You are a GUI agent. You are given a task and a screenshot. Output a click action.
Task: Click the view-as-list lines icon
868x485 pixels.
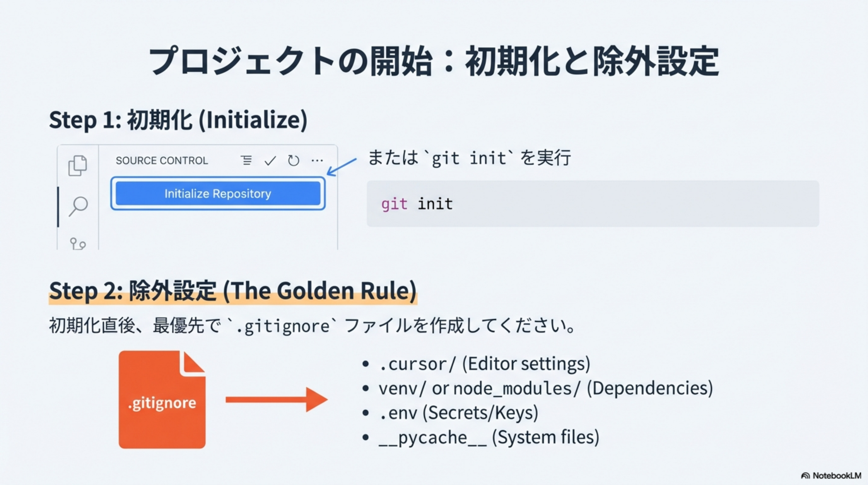click(246, 160)
